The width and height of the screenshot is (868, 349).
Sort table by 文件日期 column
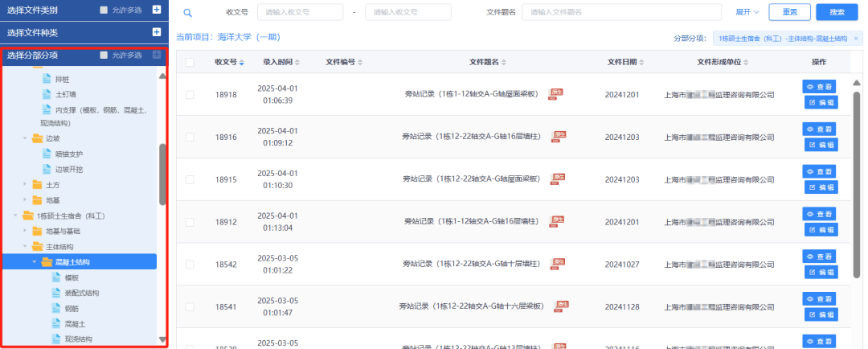point(641,63)
